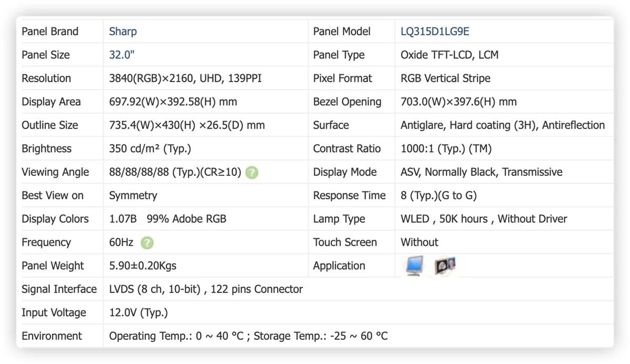Click the Application label cell
This screenshot has height=364, width=630.
tap(352, 266)
